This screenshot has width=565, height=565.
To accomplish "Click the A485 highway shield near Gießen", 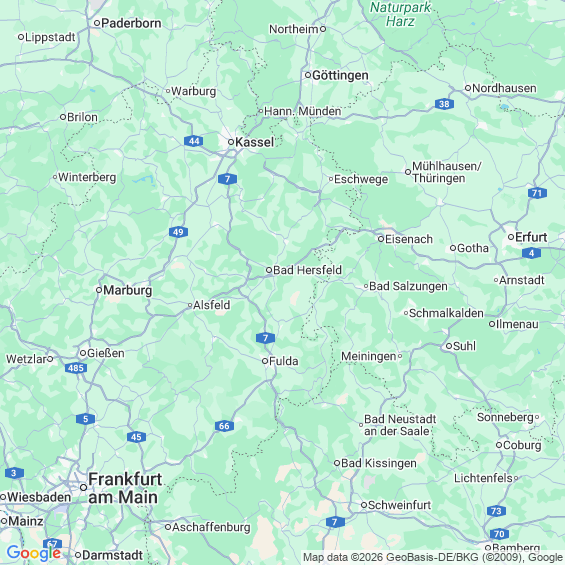I will pos(76,368).
